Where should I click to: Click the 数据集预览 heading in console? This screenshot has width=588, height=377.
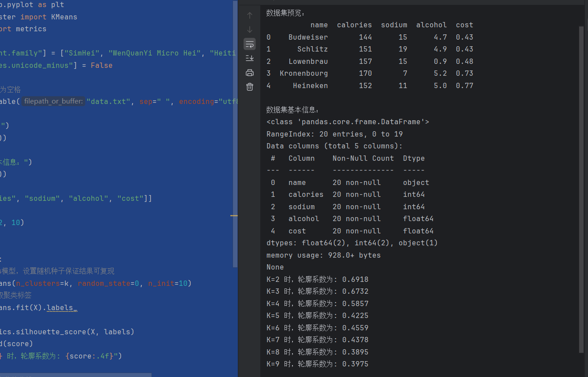pos(285,13)
